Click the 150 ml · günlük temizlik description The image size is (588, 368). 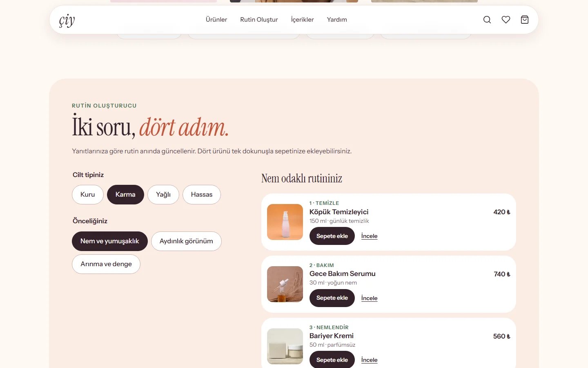coord(339,221)
